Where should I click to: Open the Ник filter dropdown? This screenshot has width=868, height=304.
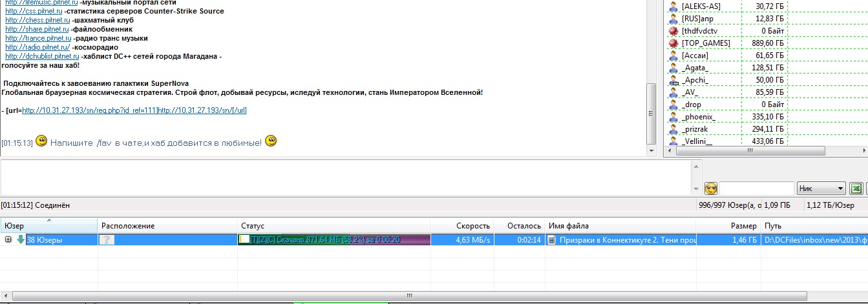point(821,188)
